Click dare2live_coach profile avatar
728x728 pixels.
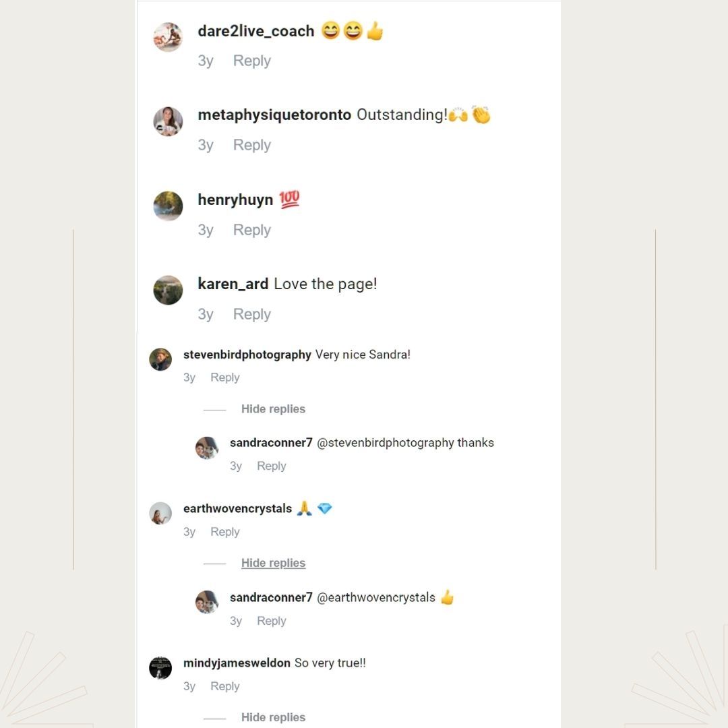pyautogui.click(x=168, y=37)
